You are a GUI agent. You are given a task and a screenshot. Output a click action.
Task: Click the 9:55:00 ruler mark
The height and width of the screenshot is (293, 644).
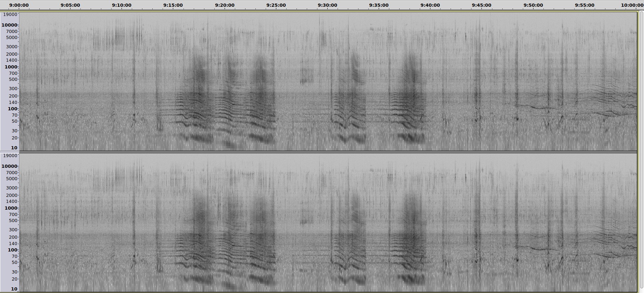tap(584, 5)
